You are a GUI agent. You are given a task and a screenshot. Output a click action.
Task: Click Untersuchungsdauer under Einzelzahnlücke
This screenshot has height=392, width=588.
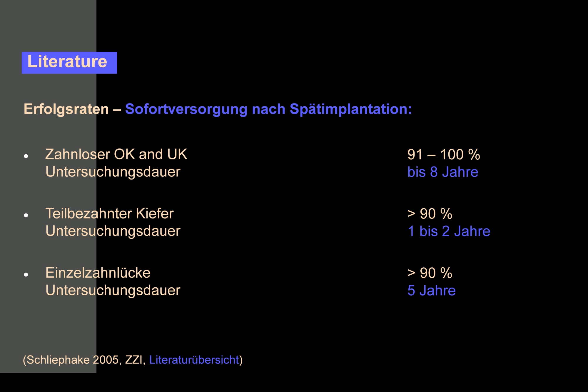(113, 291)
